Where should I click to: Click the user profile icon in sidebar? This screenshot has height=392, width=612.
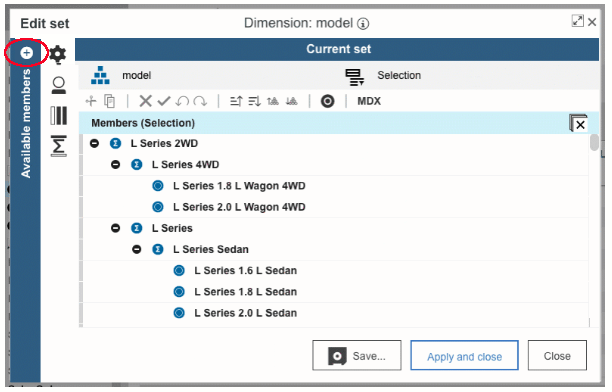coord(59,86)
